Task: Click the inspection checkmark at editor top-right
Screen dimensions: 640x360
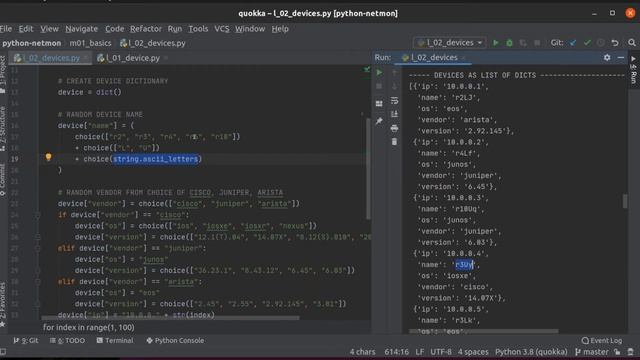Action: (x=367, y=70)
